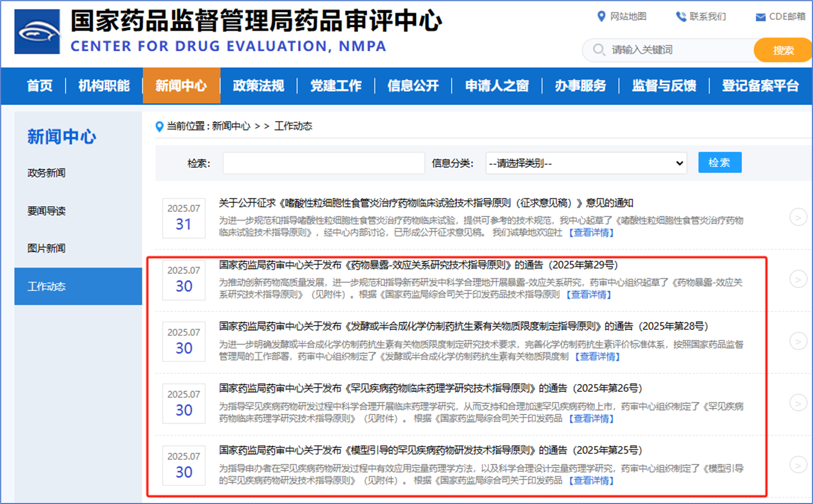Click arrow icon for 嗜酸性粒细胞性食管炎 notice

tap(798, 217)
